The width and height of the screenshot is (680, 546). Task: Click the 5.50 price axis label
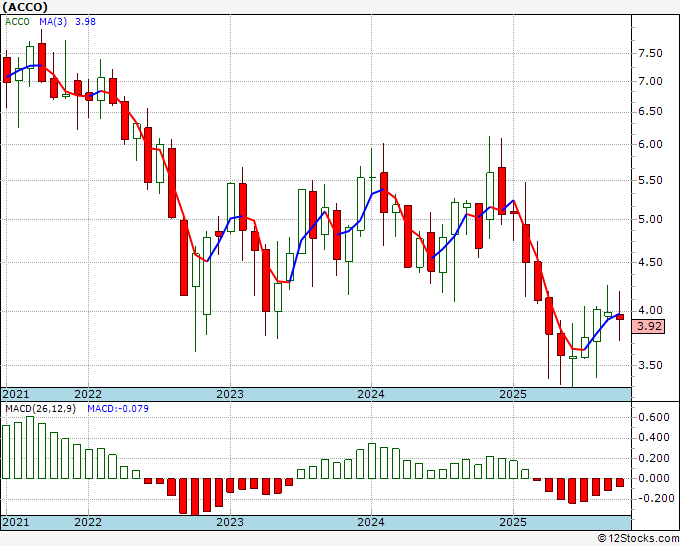(x=650, y=180)
